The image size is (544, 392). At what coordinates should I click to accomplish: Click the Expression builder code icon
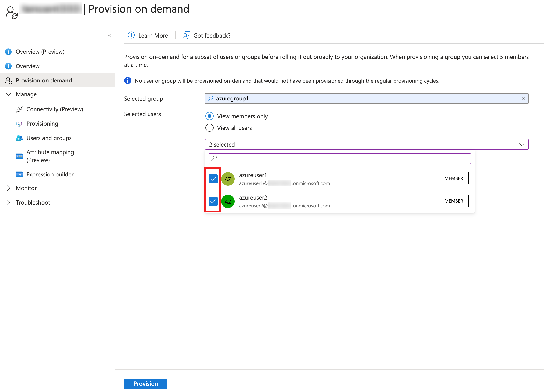coord(19,174)
